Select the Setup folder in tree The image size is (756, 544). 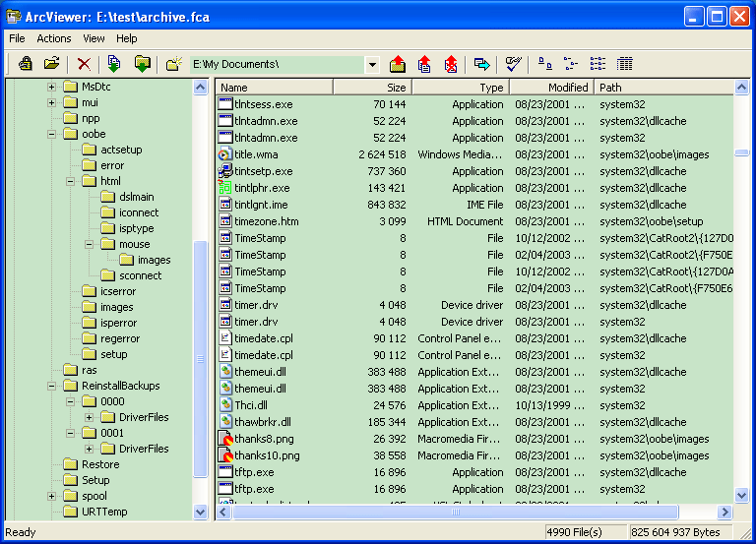95,480
